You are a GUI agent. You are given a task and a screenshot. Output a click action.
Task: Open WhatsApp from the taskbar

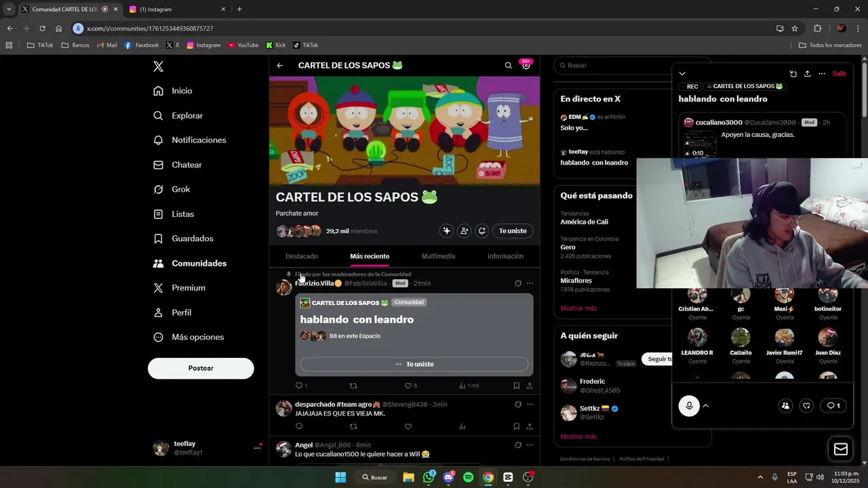(429, 477)
